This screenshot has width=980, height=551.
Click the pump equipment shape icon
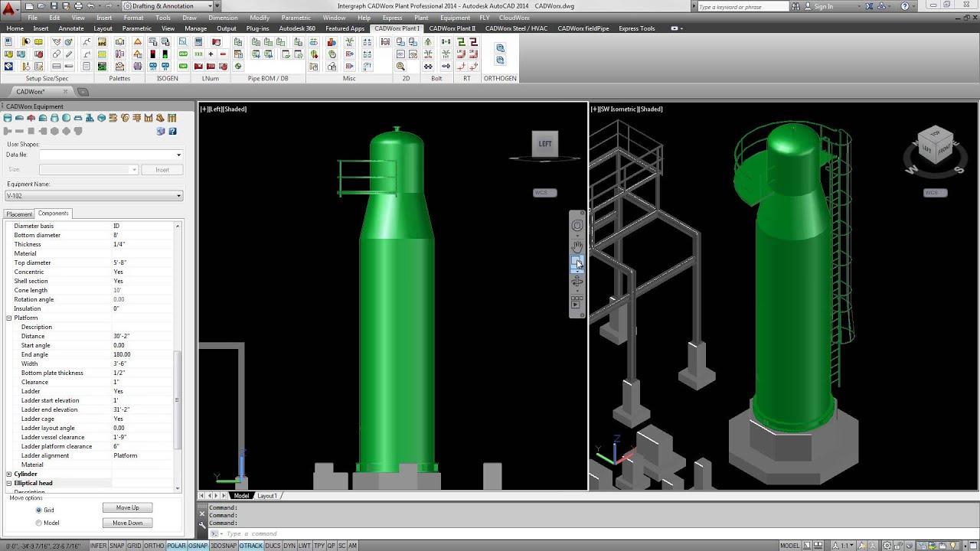pyautogui.click(x=90, y=119)
